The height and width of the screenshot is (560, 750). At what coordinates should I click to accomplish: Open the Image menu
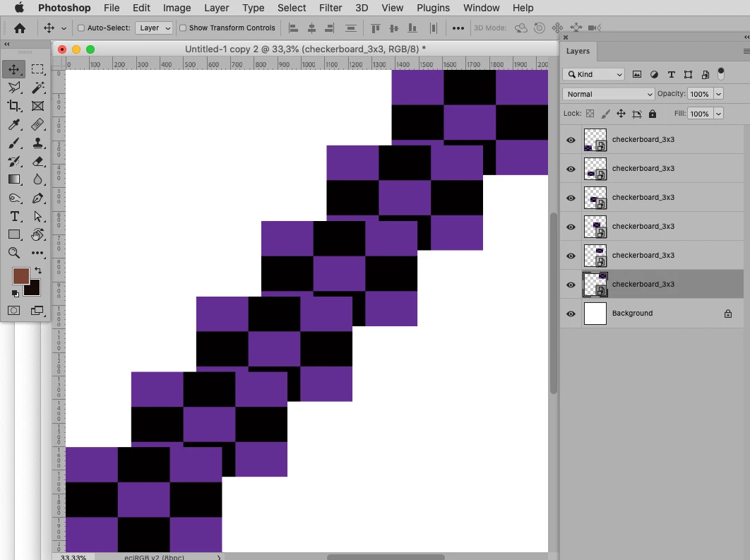point(177,8)
